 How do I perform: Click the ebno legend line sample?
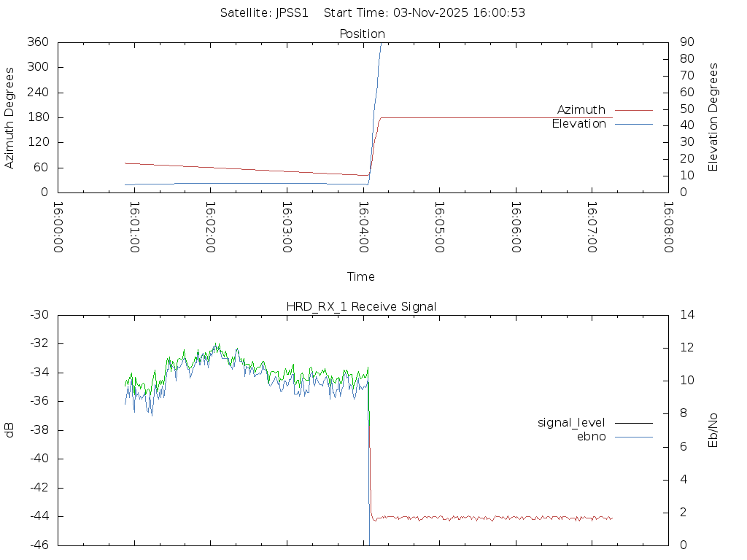[633, 437]
